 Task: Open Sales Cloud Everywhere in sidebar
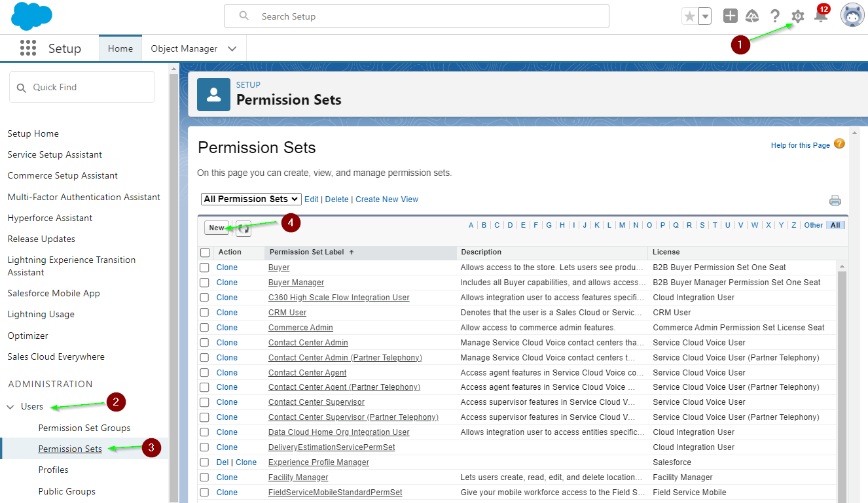click(56, 356)
